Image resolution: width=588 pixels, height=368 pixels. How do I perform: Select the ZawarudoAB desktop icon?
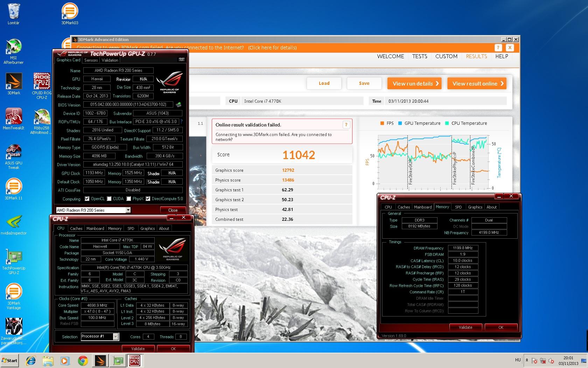point(14,332)
